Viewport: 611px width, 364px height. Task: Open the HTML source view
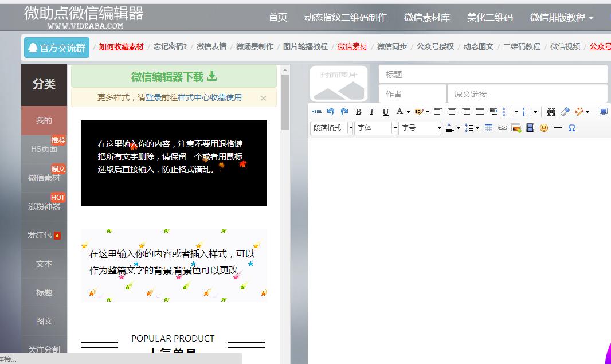point(316,111)
